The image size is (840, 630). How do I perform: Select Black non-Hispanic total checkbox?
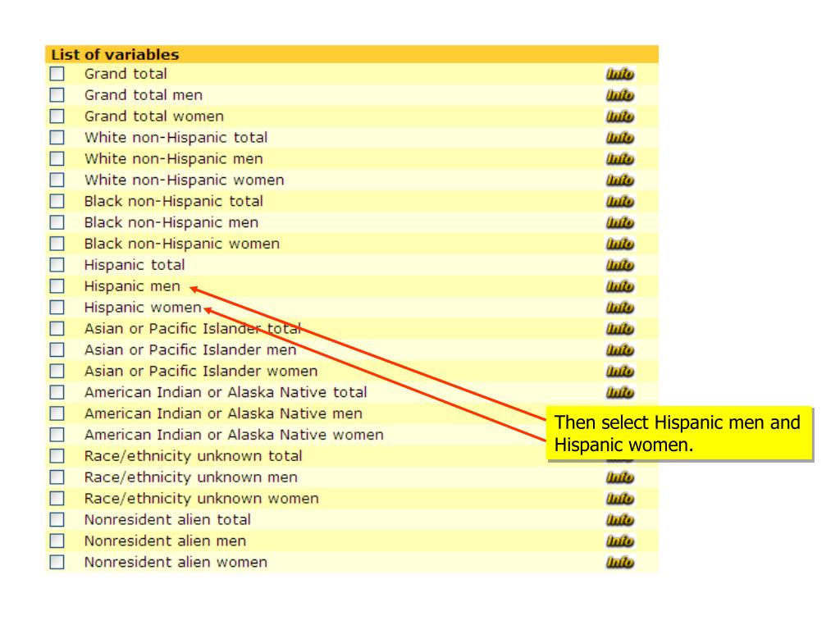point(57,201)
